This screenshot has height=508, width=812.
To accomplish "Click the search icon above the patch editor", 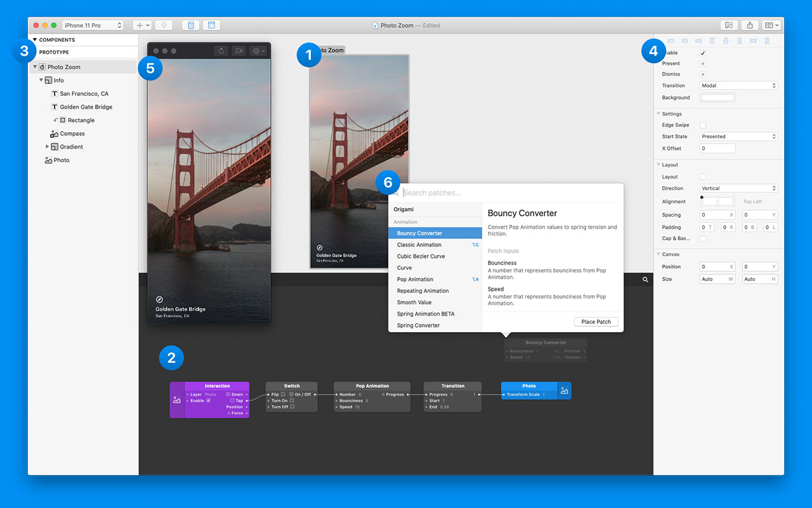I will click(x=645, y=279).
